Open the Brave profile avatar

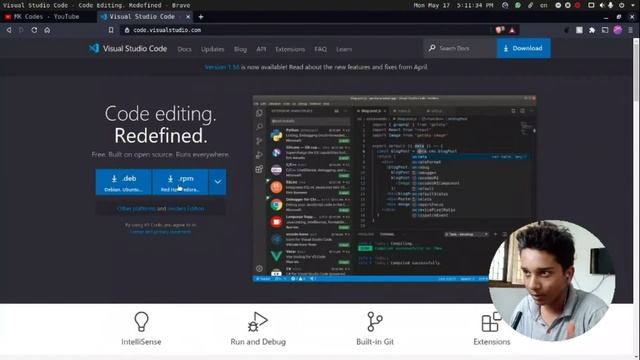(618, 30)
